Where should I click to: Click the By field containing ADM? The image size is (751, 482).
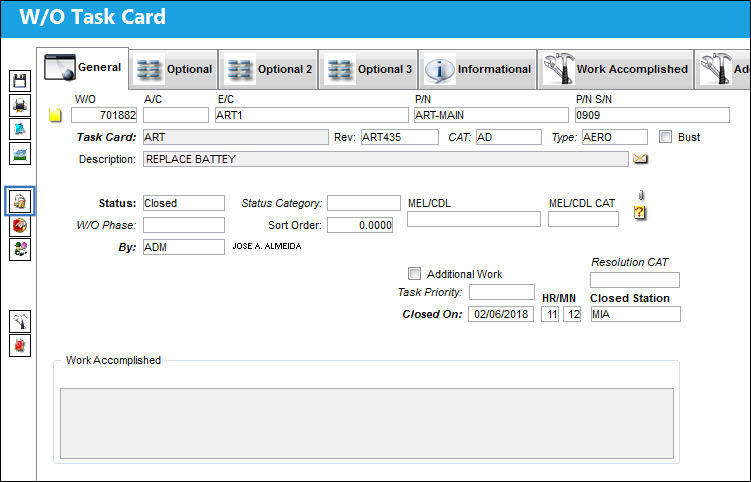183,247
